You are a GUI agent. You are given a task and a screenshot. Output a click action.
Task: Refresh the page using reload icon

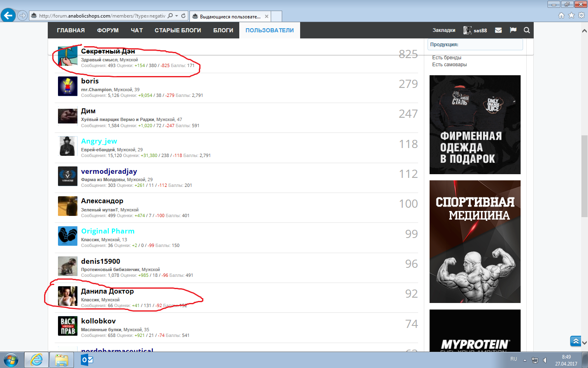pyautogui.click(x=183, y=16)
